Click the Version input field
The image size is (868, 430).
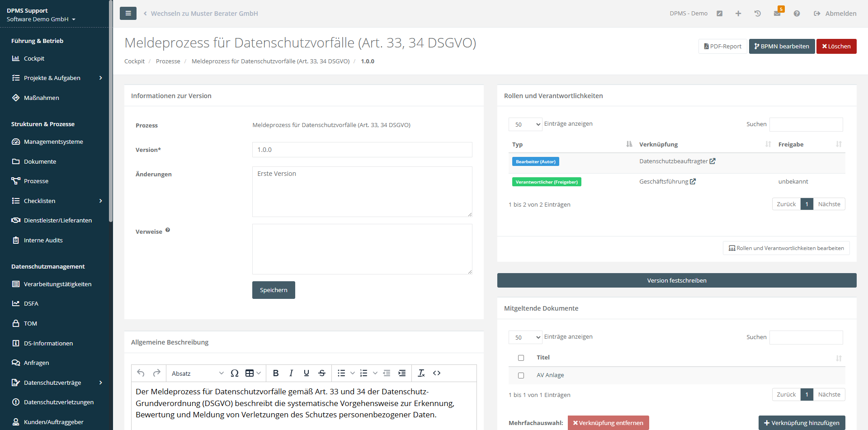tap(362, 150)
